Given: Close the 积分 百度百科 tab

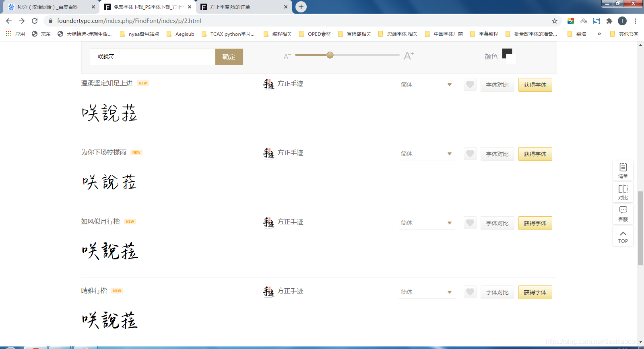Looking at the screenshot, I should pyautogui.click(x=93, y=7).
